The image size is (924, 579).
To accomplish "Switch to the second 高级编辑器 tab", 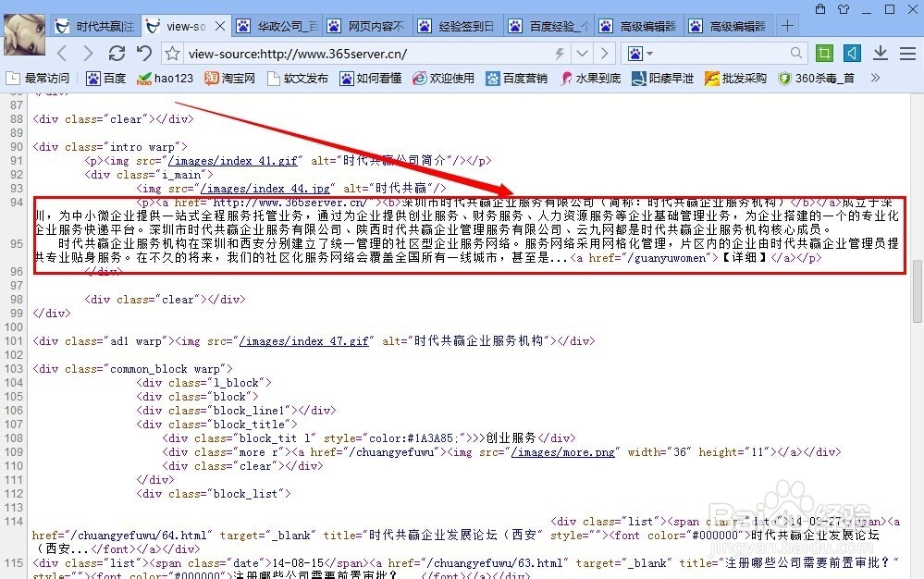I will point(730,26).
